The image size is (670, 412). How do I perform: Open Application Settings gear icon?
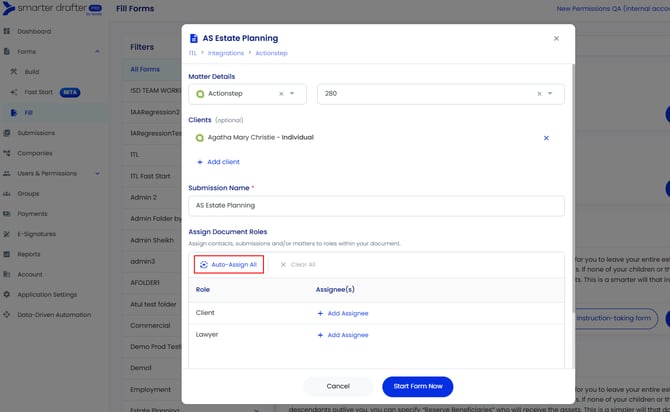[x=8, y=295]
